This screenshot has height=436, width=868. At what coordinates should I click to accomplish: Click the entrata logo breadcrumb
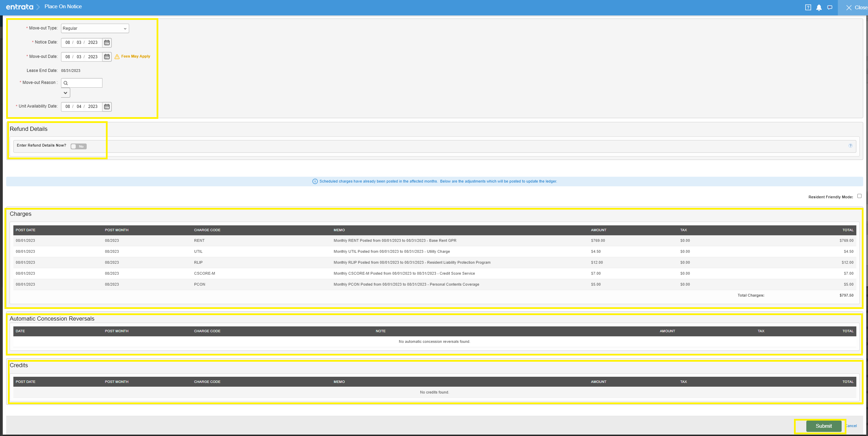(x=20, y=7)
